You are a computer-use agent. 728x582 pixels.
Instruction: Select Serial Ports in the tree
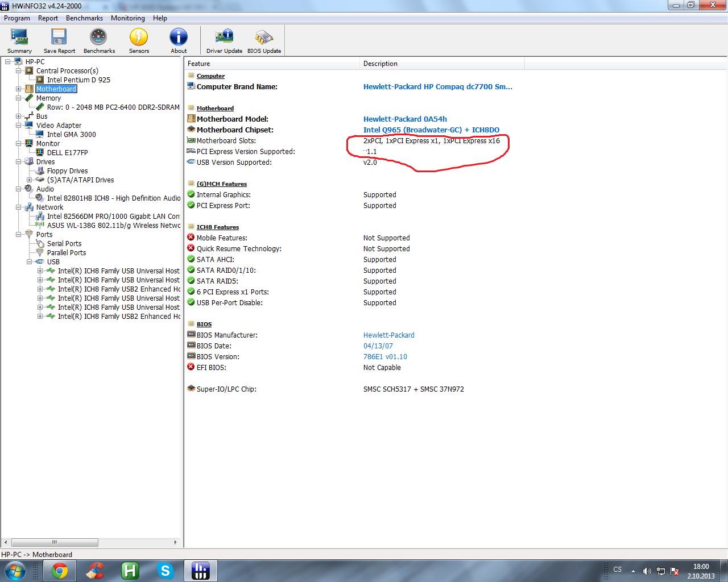click(64, 243)
